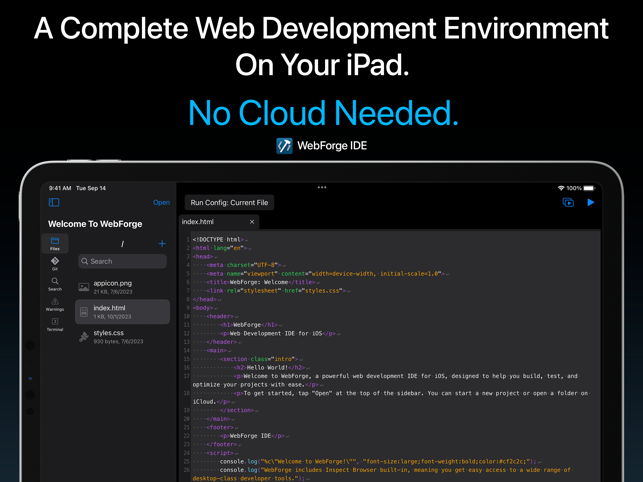Viewport: 643px width, 482px height.
Task: Open the Terminal sidebar section
Action: 55,324
